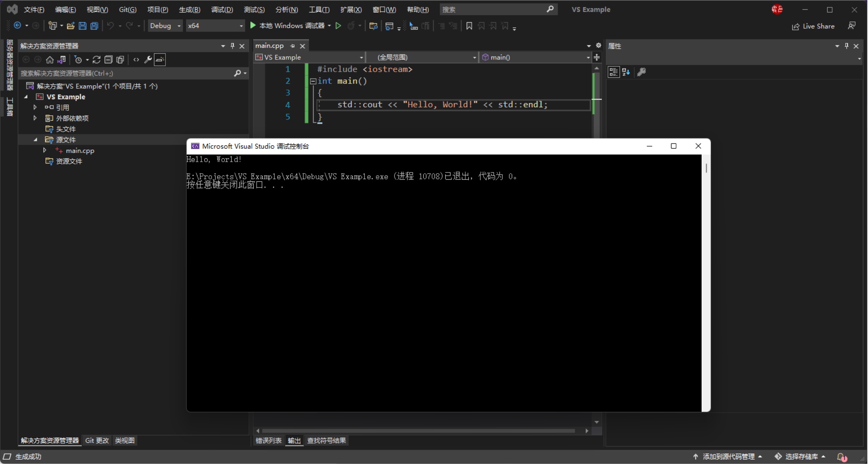
Task: Click the Live Share button
Action: tap(814, 26)
